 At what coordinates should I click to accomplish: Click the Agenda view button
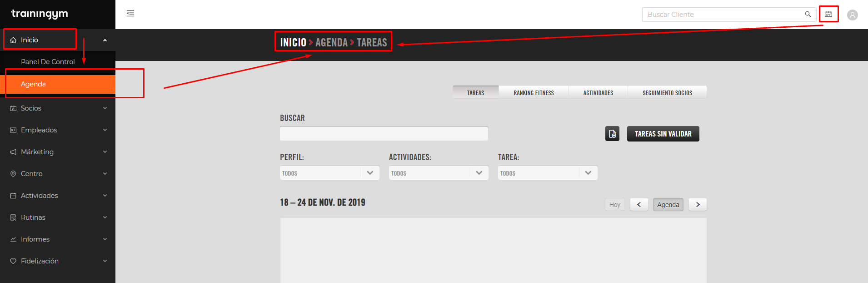[x=668, y=205]
